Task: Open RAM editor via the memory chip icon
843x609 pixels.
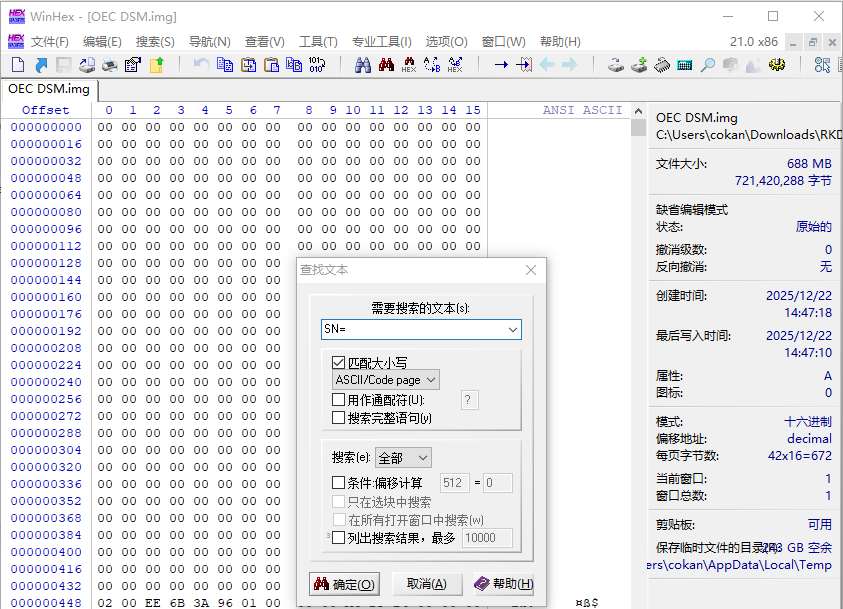Action: (661, 65)
